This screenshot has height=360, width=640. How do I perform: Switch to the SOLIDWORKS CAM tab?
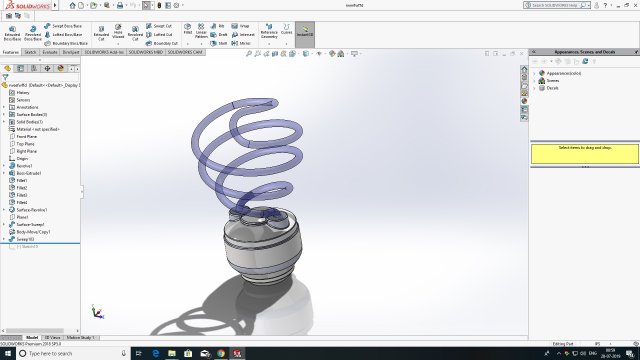(x=185, y=52)
